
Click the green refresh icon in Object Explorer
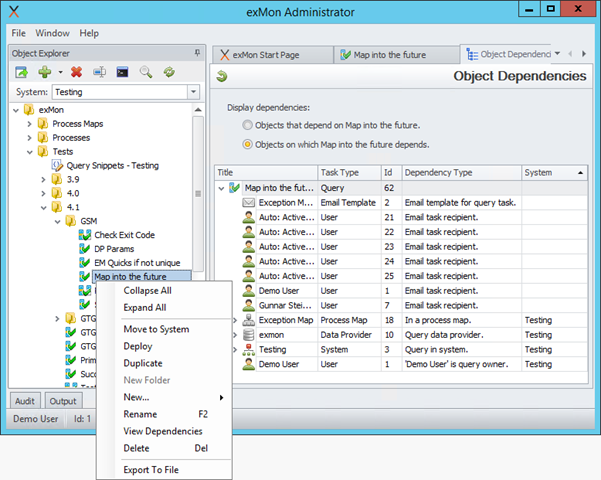tap(169, 72)
